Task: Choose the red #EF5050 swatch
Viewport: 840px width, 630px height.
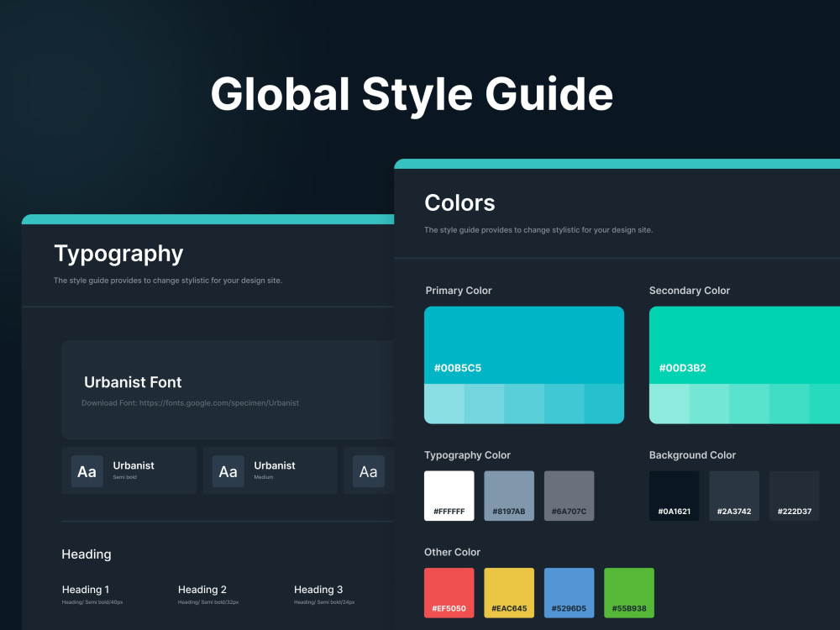Action: 449,592
